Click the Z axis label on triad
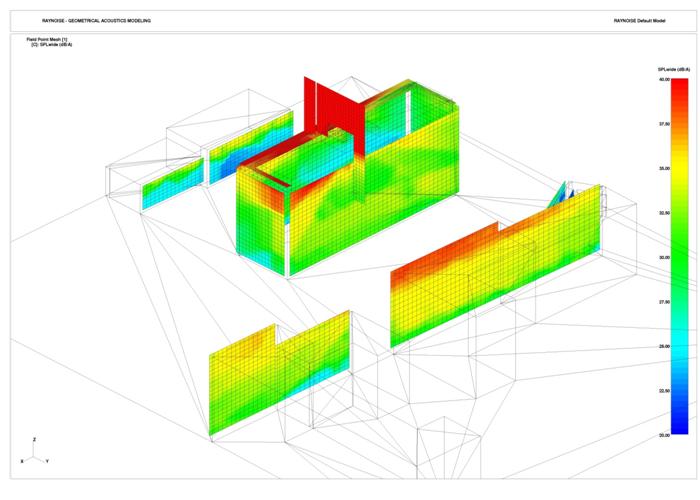This screenshot has height=500, width=700. click(35, 439)
